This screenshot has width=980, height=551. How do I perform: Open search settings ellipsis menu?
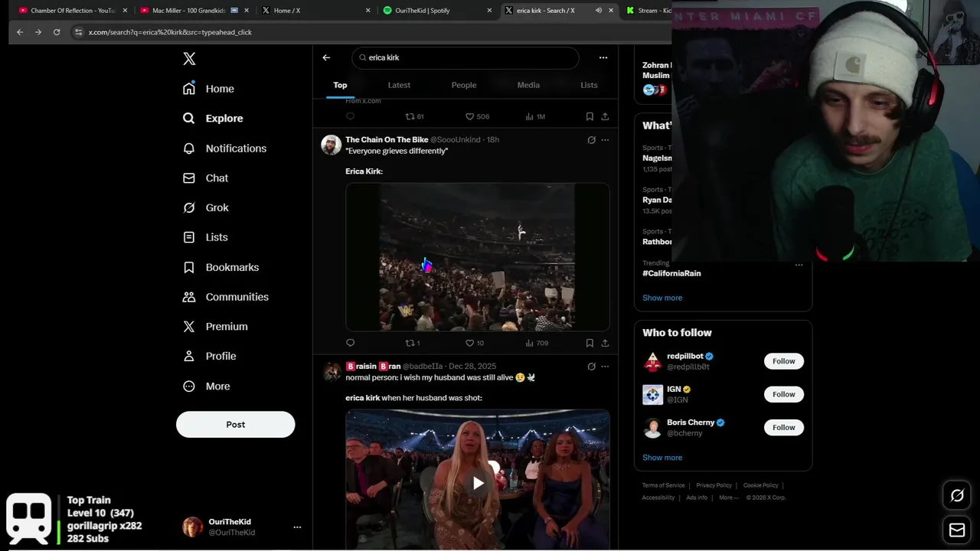pyautogui.click(x=603, y=57)
